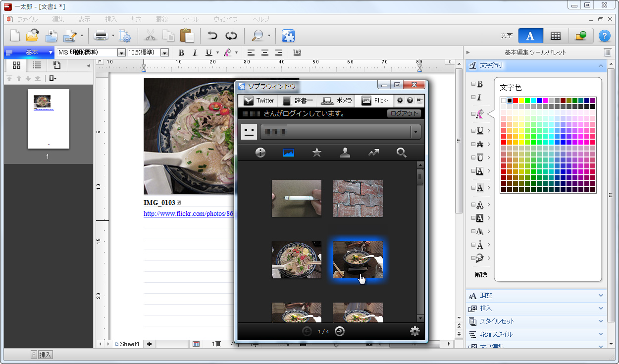Click 解除 in the decoration palette
Image resolution: width=619 pixels, height=364 pixels.
click(481, 274)
